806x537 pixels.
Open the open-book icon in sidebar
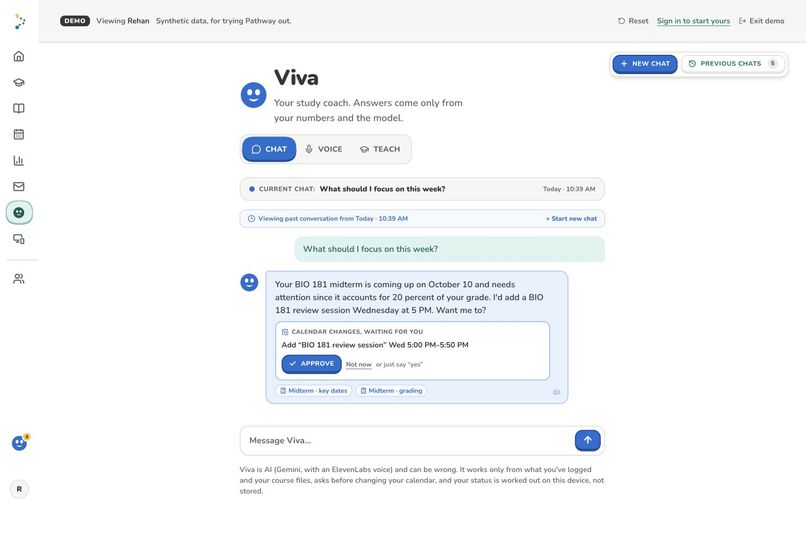tap(19, 108)
